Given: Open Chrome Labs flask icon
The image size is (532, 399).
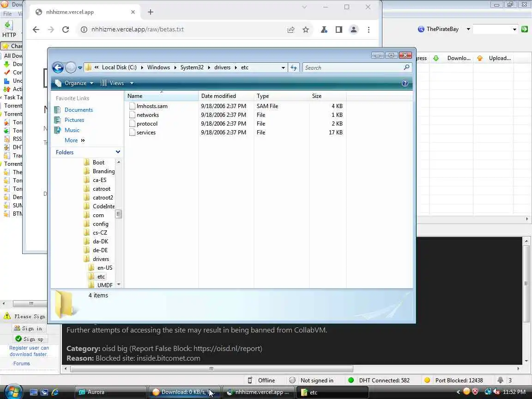Looking at the screenshot, I should [x=324, y=30].
